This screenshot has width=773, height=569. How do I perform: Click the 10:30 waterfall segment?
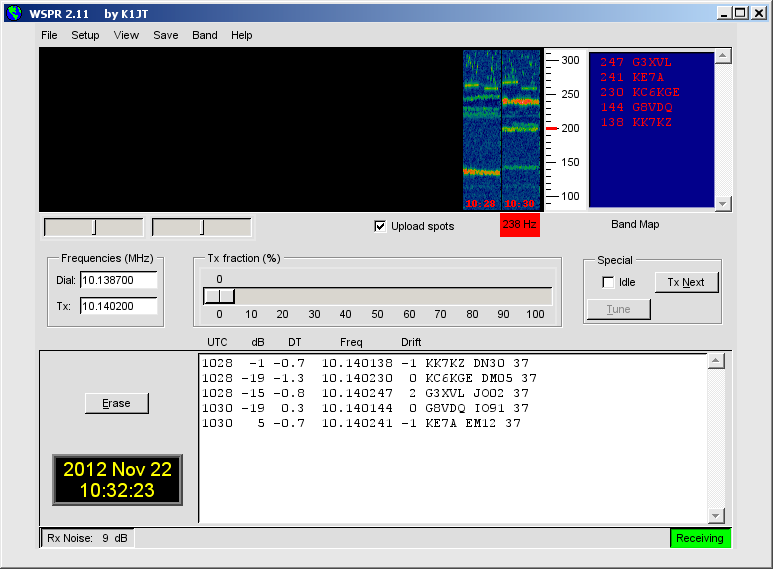521,130
